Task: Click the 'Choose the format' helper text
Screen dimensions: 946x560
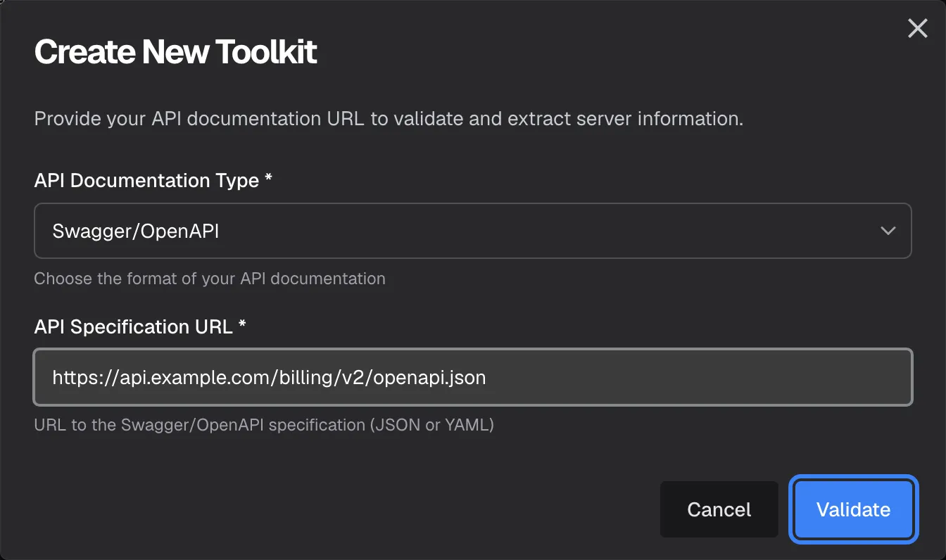Action: click(210, 279)
